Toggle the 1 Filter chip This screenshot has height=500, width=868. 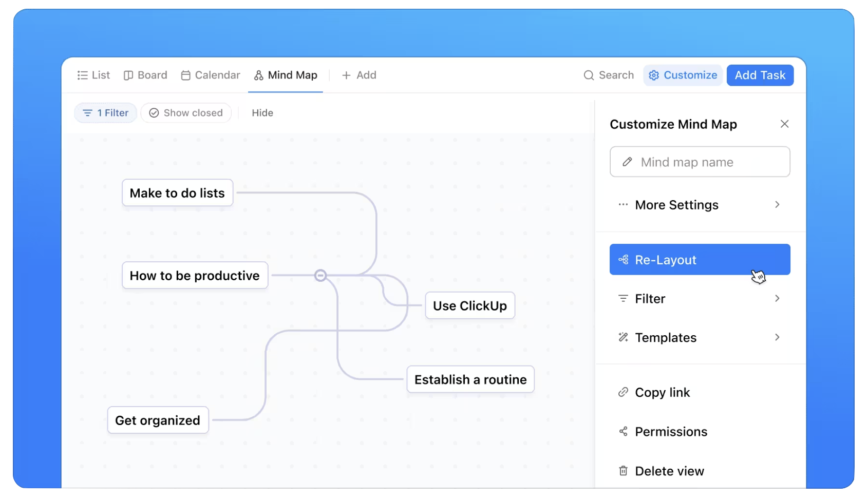coord(105,112)
